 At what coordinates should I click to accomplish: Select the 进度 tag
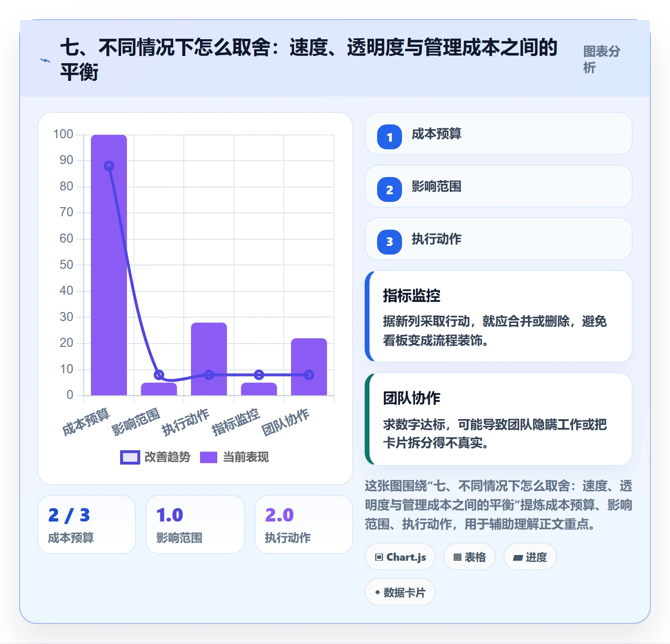530,557
